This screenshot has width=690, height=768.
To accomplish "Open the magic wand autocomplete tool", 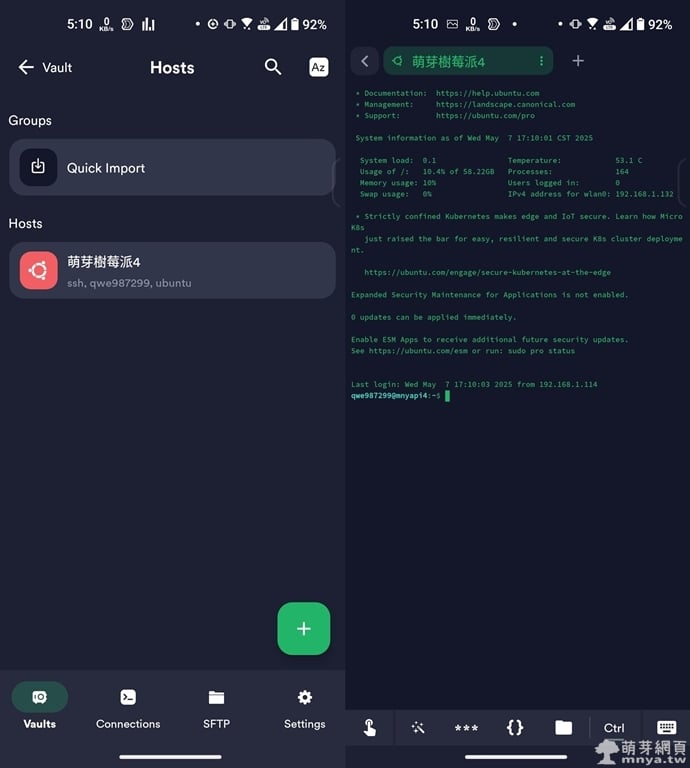I will tap(418, 728).
